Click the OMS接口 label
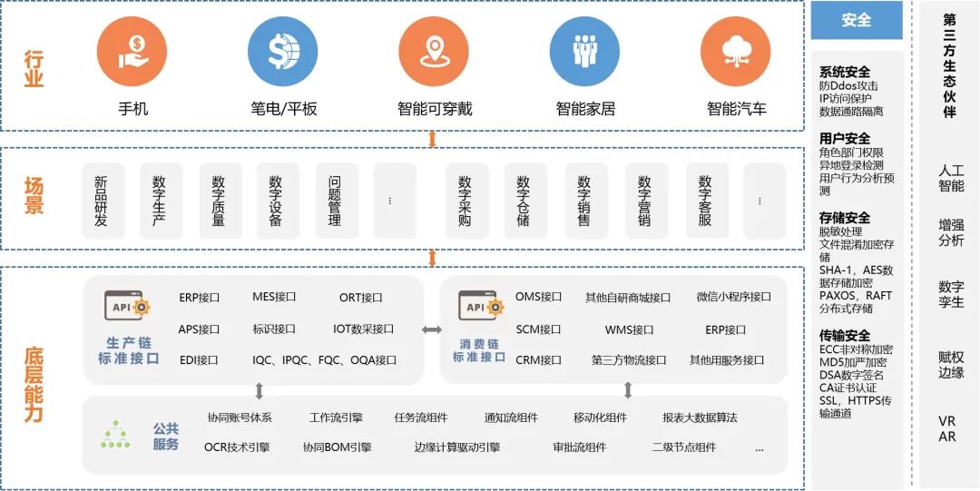980x491 pixels. (x=539, y=297)
